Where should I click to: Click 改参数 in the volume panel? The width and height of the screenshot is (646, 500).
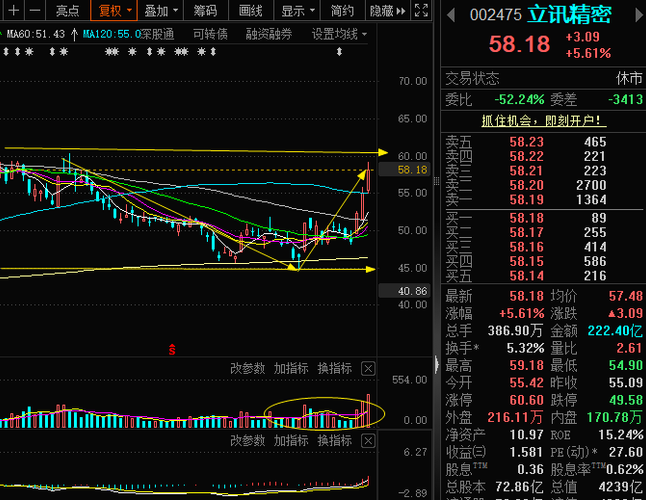click(x=247, y=368)
